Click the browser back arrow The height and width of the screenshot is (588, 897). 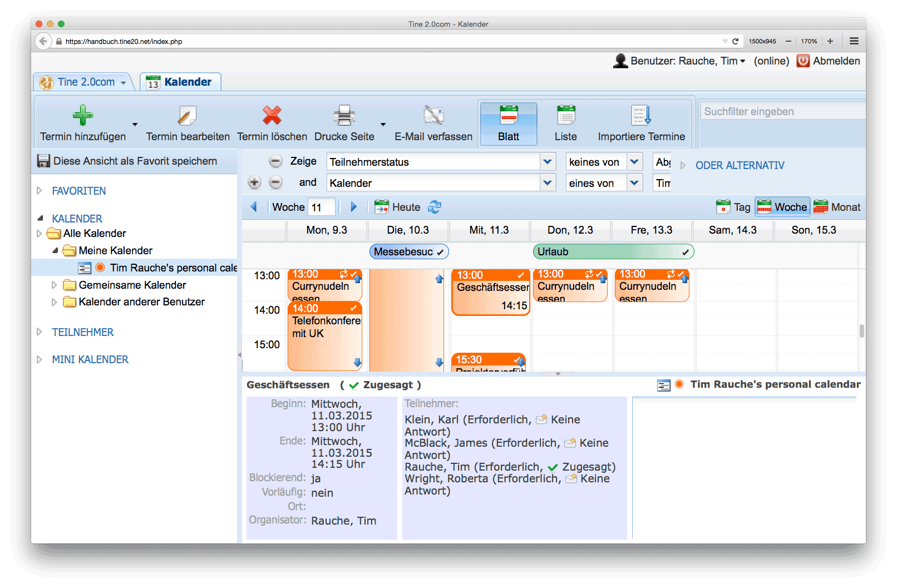[x=43, y=41]
